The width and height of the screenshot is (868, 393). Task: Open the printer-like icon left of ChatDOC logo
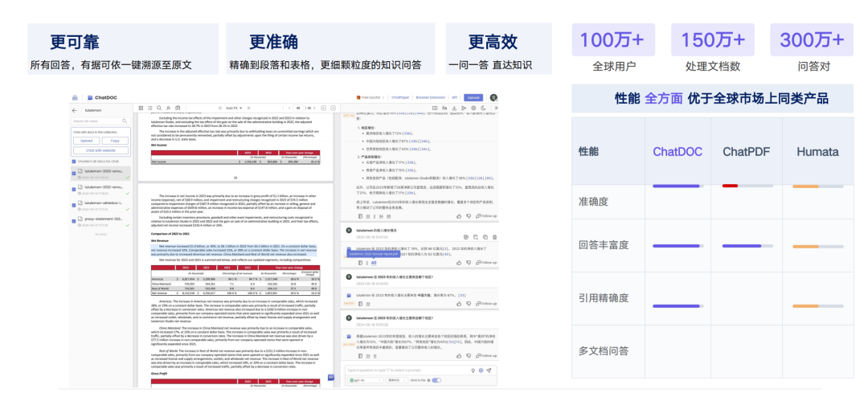tap(75, 97)
